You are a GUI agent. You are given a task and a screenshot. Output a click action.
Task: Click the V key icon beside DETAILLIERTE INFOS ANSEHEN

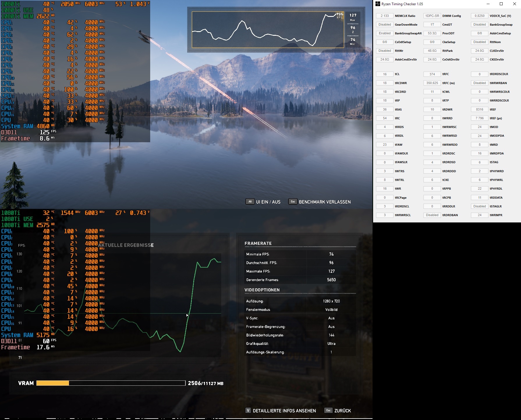click(x=248, y=410)
